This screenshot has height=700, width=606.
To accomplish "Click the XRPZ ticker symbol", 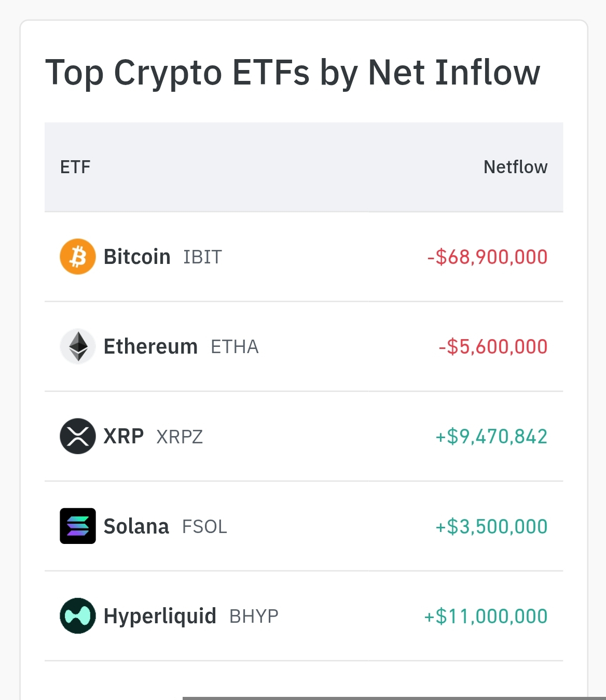I will (x=180, y=437).
